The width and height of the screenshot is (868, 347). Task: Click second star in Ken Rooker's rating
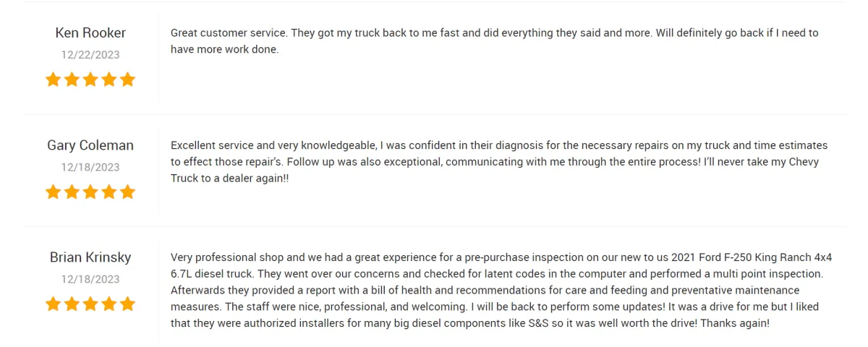click(x=72, y=80)
